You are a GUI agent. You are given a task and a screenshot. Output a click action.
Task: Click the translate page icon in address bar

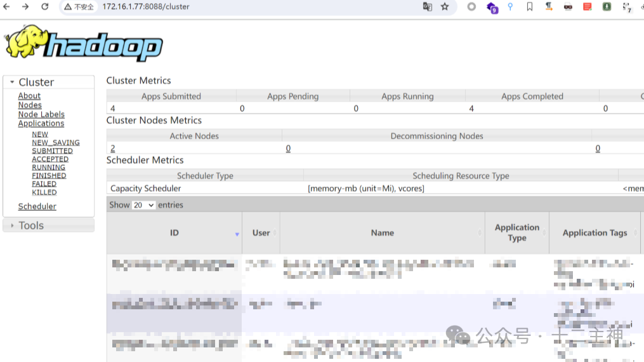[x=428, y=7]
